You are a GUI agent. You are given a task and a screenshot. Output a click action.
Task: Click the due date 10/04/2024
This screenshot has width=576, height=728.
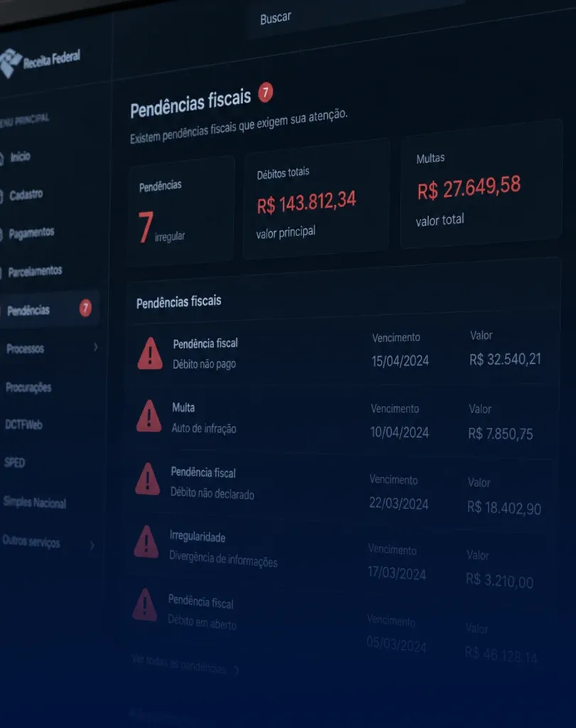coord(399,432)
